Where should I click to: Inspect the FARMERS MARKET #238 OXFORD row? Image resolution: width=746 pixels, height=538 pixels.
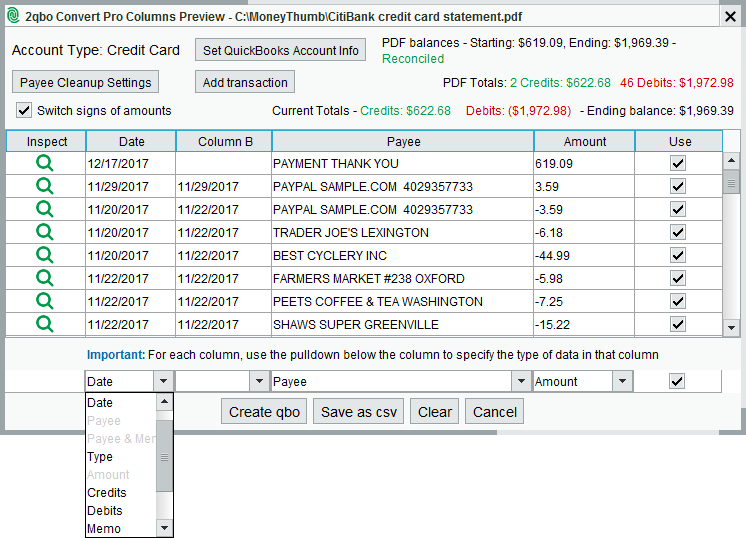[45, 278]
